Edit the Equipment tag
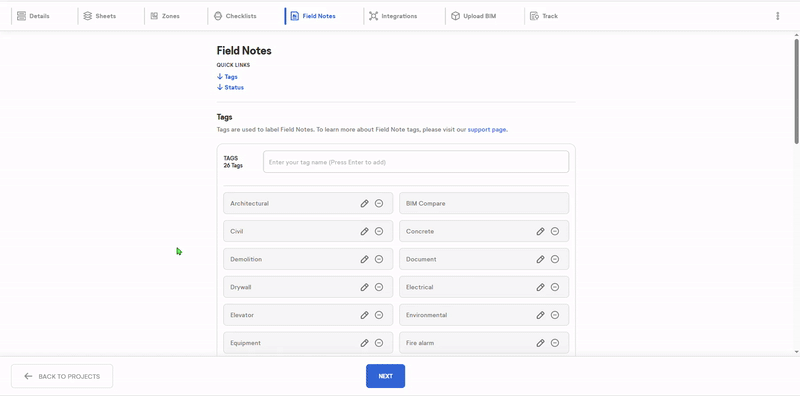Viewport: 800px width, 396px height. pyautogui.click(x=364, y=343)
